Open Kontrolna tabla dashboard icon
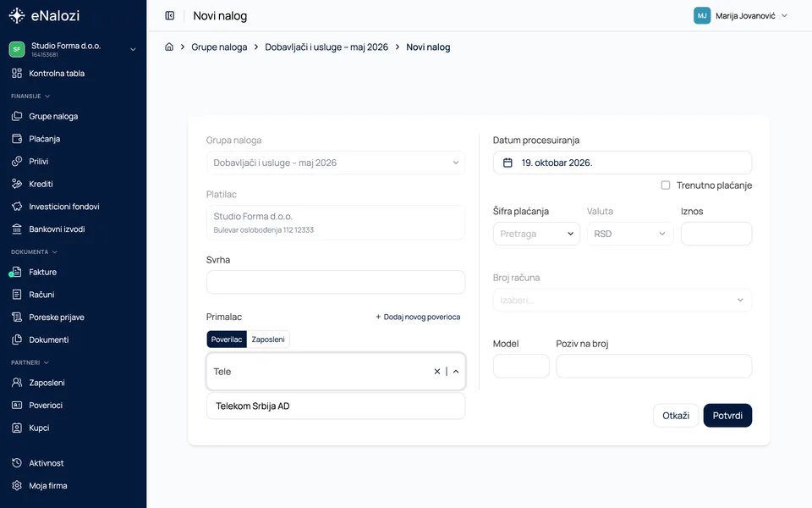The width and height of the screenshot is (812, 508). (17, 73)
